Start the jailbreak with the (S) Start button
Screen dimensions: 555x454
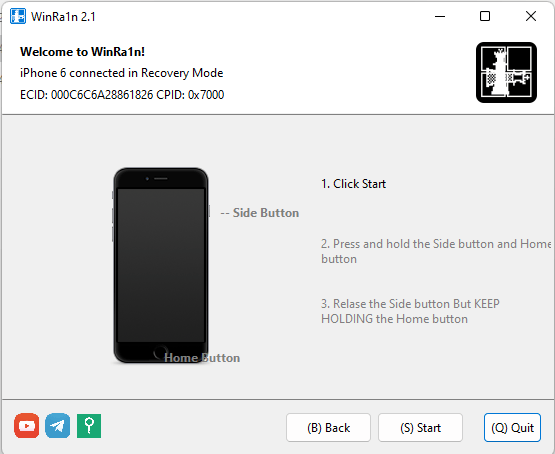pyautogui.click(x=420, y=427)
